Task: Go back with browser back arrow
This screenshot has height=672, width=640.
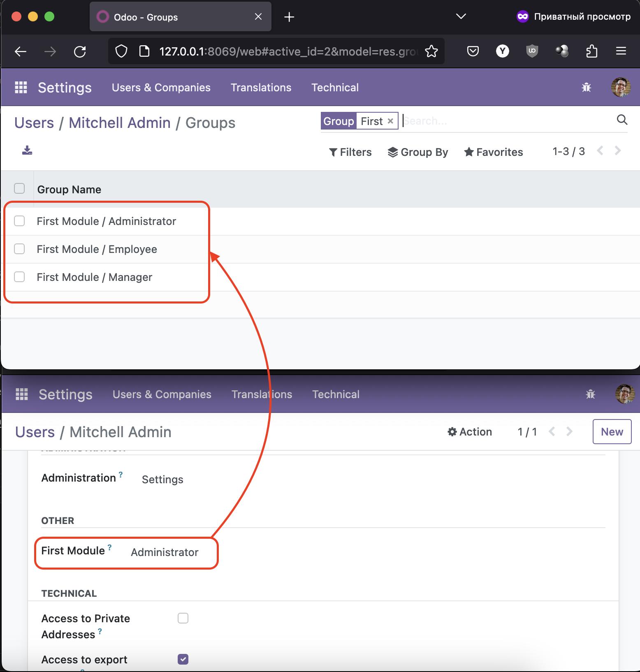Action: [21, 51]
